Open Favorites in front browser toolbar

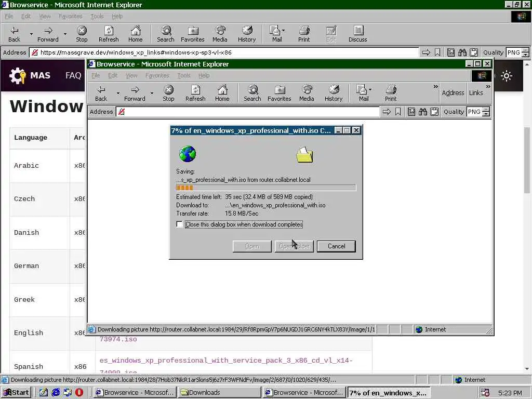tap(279, 94)
